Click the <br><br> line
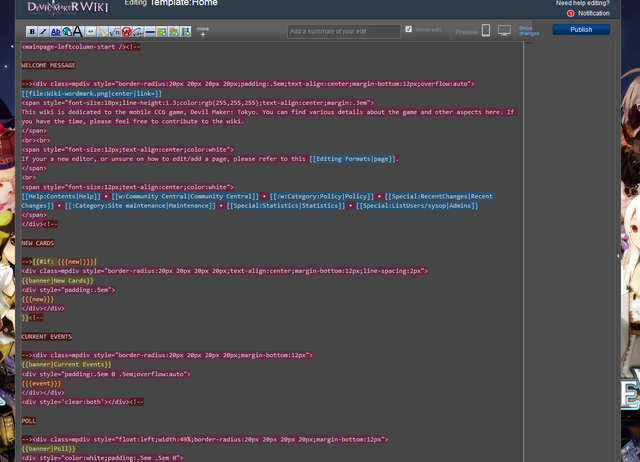This screenshot has height=462, width=640. pos(36,140)
